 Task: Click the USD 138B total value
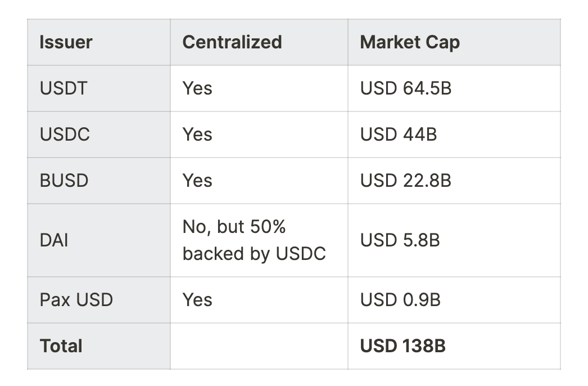point(403,346)
